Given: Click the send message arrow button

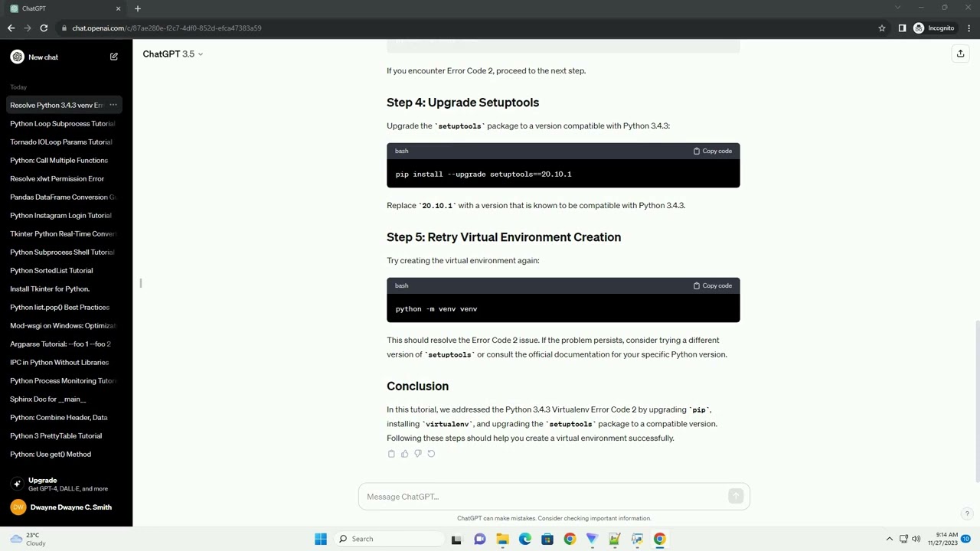Looking at the screenshot, I should 736,497.
